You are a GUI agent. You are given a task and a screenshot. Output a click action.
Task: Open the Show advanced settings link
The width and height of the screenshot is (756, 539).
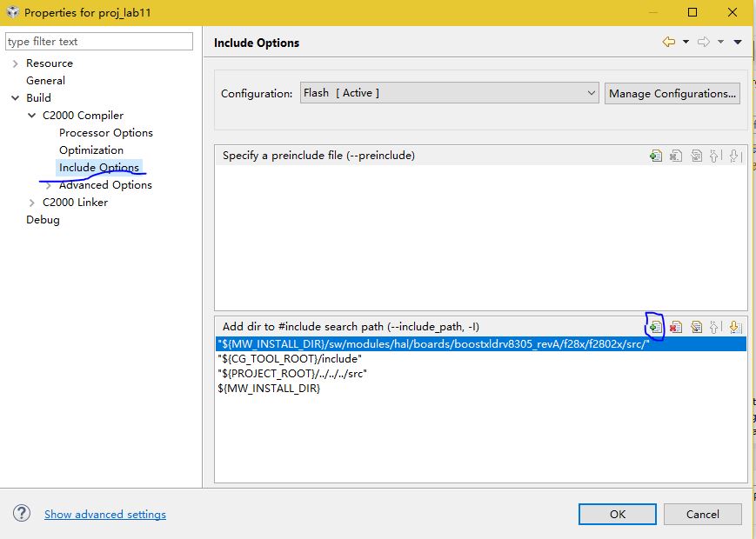[105, 515]
